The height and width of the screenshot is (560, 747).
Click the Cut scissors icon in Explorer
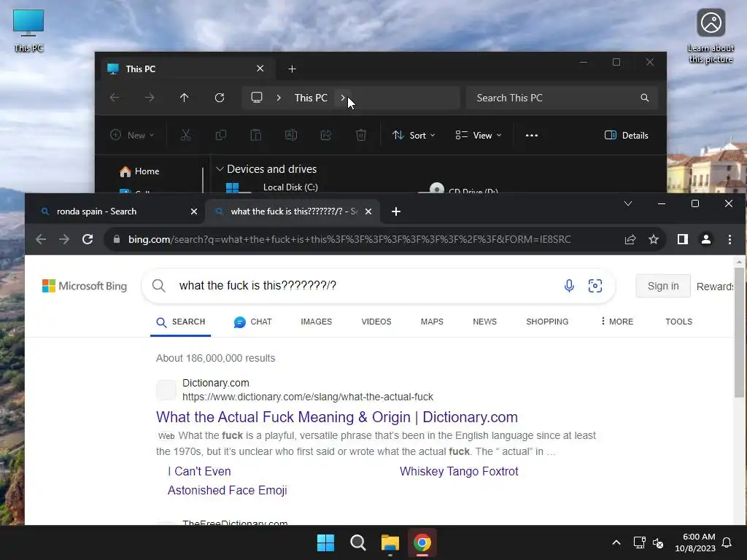(x=186, y=135)
